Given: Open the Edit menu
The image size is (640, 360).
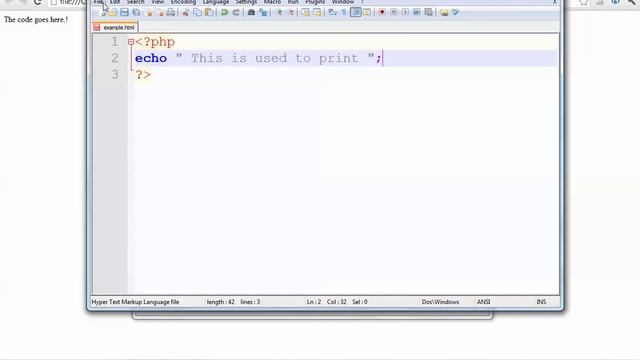Looking at the screenshot, I should 115,2.
